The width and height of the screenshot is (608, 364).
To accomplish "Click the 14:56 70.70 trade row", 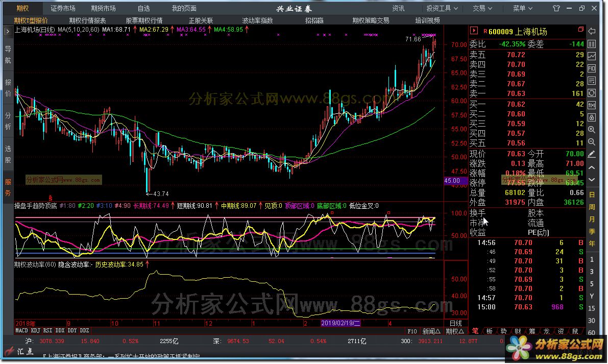I will pyautogui.click(x=526, y=242).
